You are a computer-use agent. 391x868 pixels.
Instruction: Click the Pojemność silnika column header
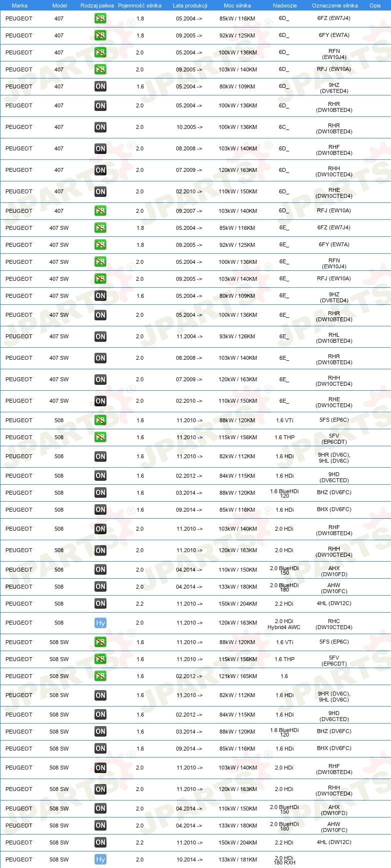pyautogui.click(x=139, y=5)
